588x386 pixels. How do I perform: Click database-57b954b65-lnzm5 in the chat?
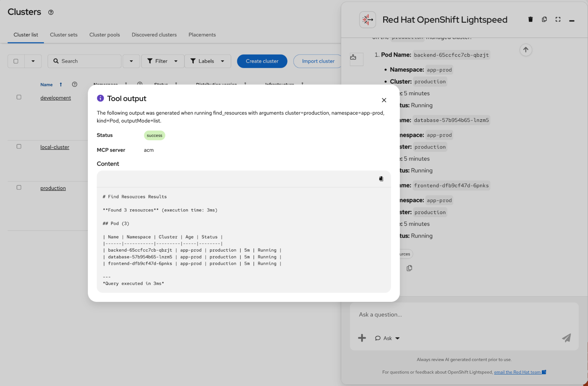[451, 120]
